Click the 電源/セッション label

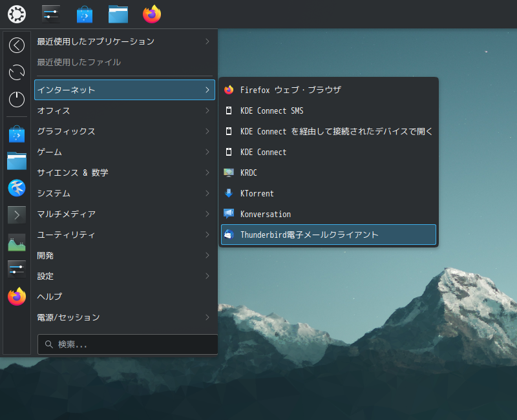click(x=69, y=317)
